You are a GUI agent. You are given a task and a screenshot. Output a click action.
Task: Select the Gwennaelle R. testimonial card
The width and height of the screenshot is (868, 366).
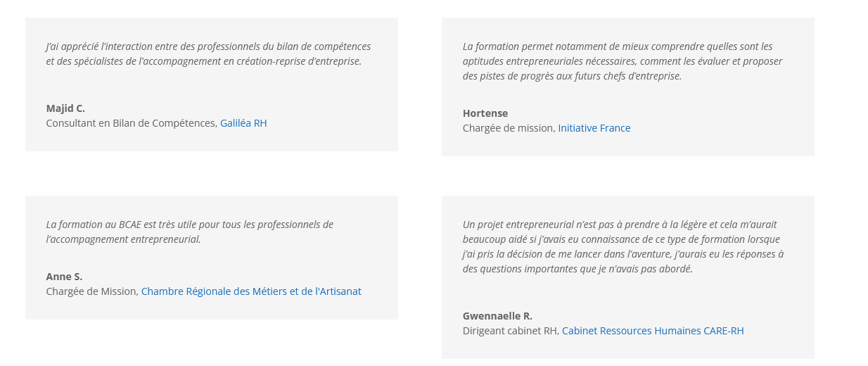(628, 277)
